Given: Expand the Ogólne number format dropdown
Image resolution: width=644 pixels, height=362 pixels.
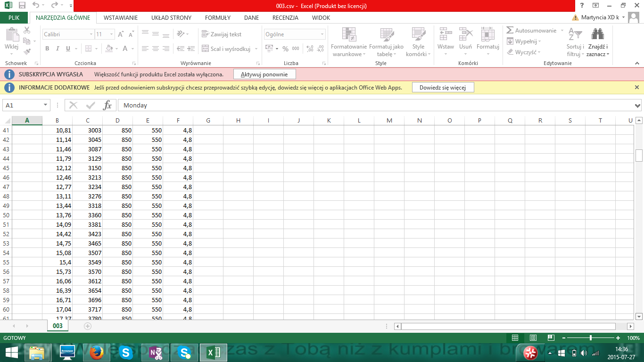Looking at the screenshot, I should coord(322,34).
